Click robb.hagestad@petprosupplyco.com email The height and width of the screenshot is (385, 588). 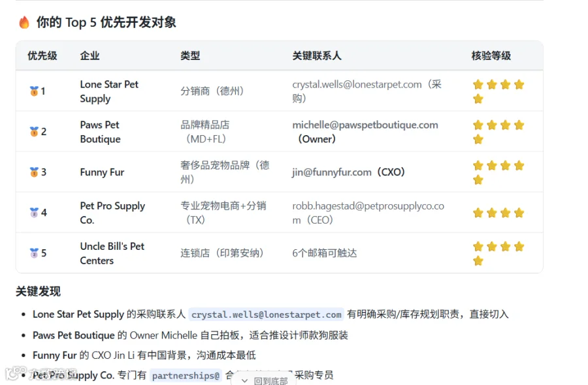point(368,213)
